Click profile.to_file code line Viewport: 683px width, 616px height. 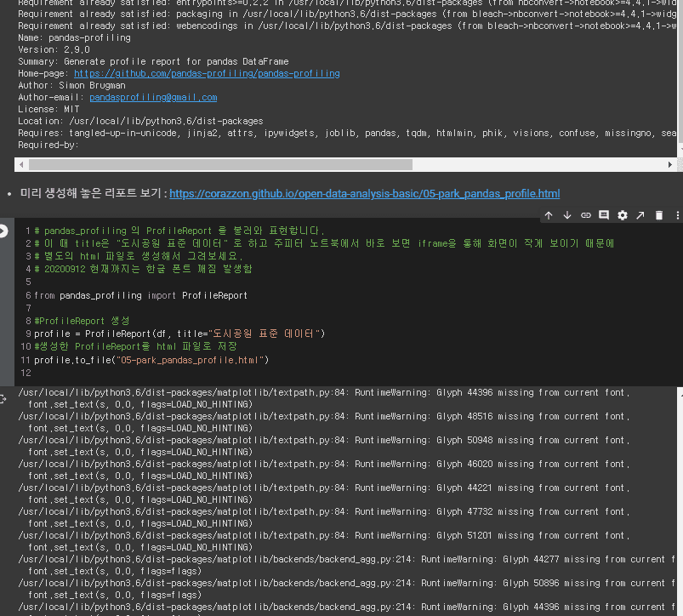(151, 360)
